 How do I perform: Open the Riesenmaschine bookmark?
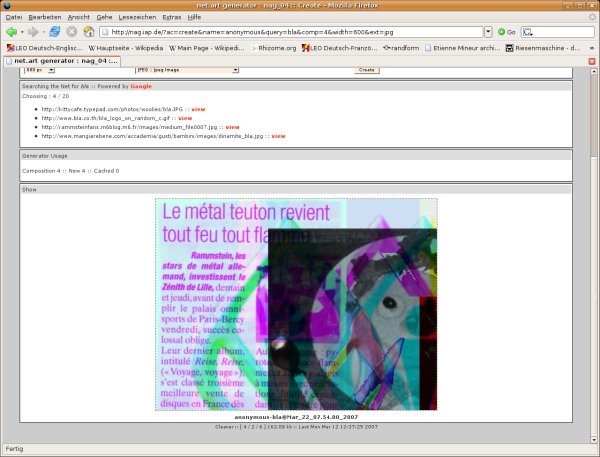tap(543, 48)
